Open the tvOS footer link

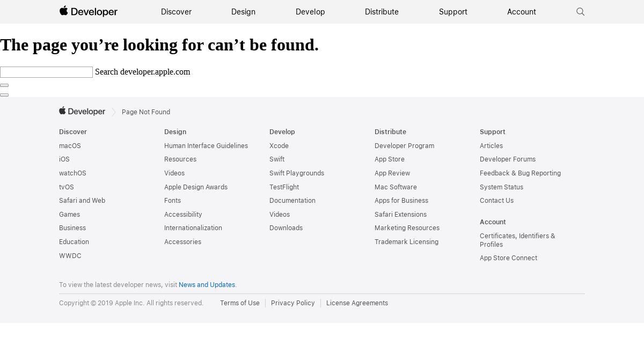pos(67,187)
